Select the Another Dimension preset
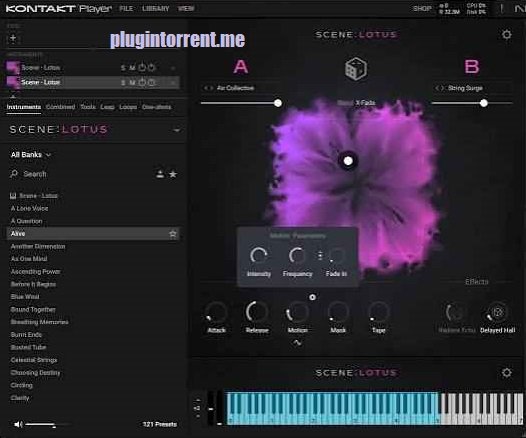 (x=38, y=247)
